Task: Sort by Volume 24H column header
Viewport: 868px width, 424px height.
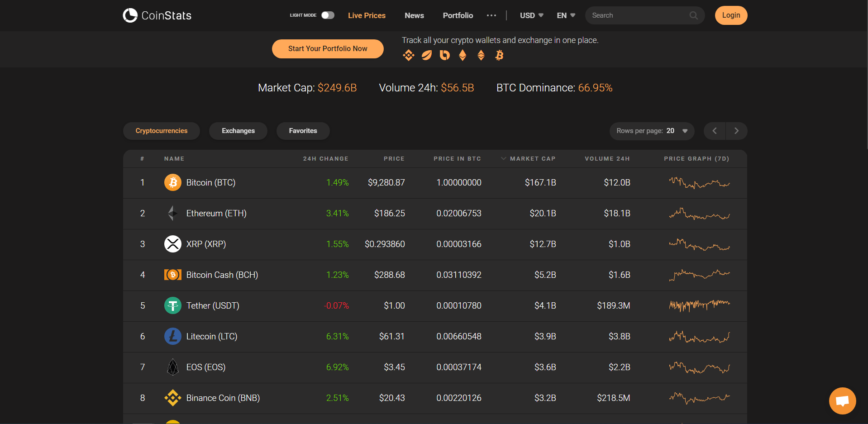Action: click(607, 159)
